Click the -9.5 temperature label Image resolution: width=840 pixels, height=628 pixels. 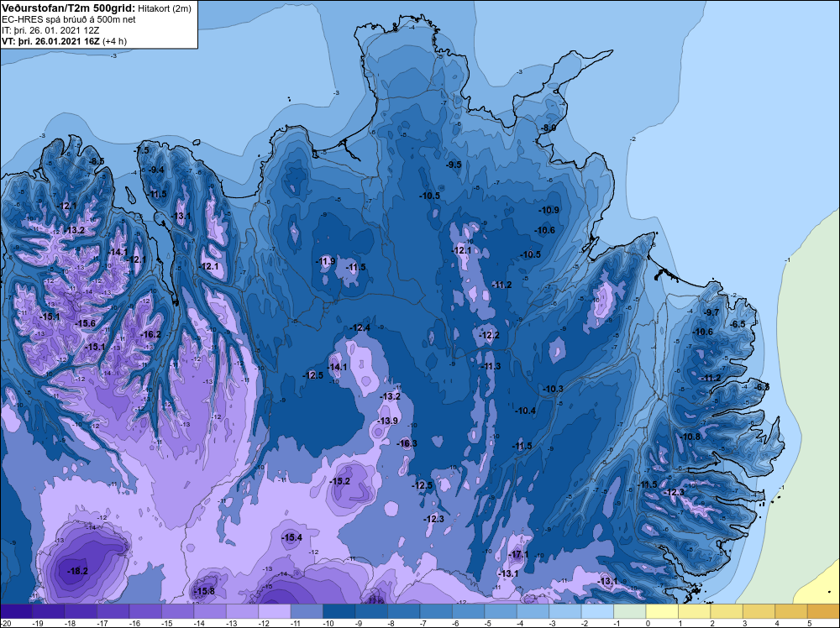pos(454,165)
